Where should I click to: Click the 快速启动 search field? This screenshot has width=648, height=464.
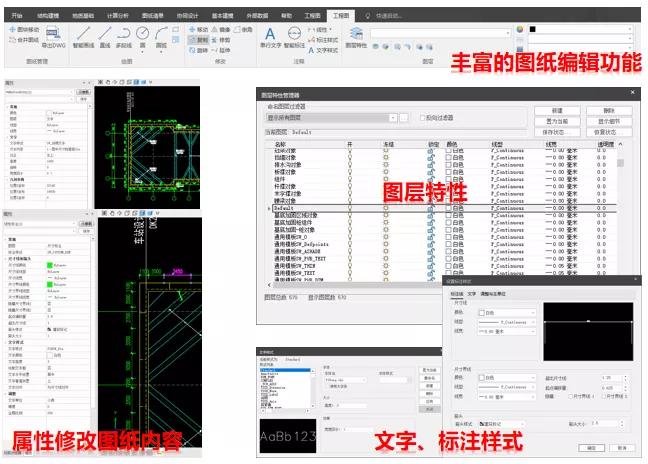[x=389, y=16]
